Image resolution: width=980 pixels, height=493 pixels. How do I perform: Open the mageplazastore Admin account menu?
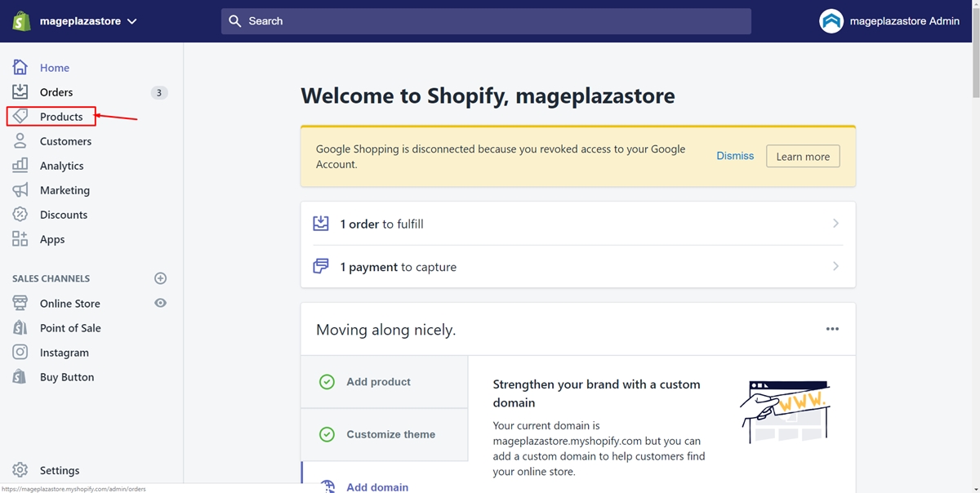tap(890, 21)
